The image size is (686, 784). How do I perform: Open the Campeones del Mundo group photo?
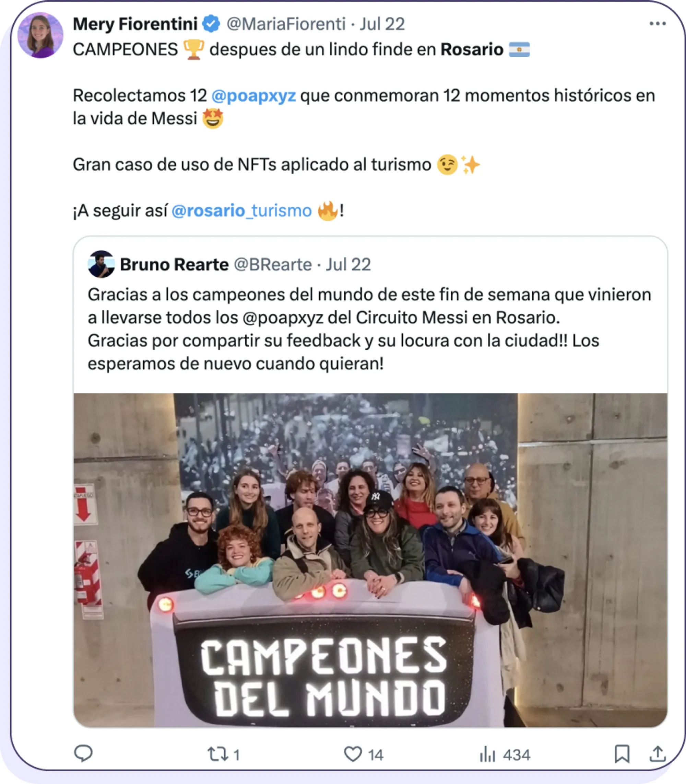(370, 560)
